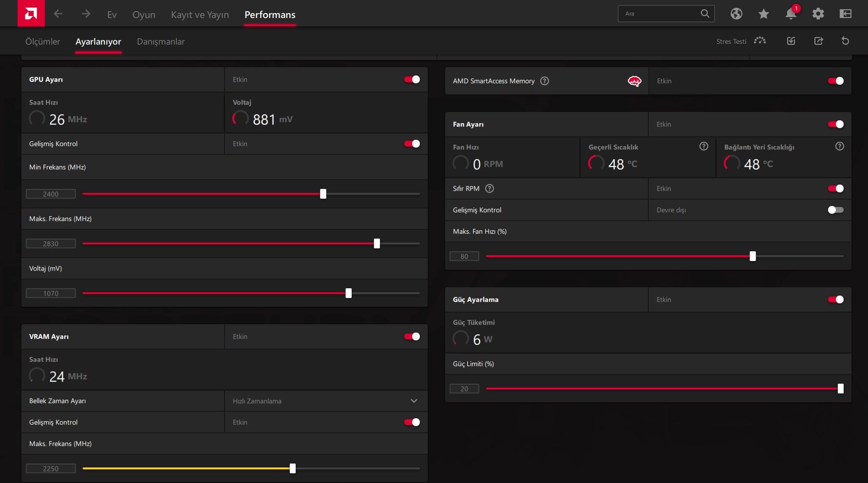Image resolution: width=868 pixels, height=483 pixels.
Task: Turn off AMD SmartAccess Memory toggle
Action: point(835,81)
